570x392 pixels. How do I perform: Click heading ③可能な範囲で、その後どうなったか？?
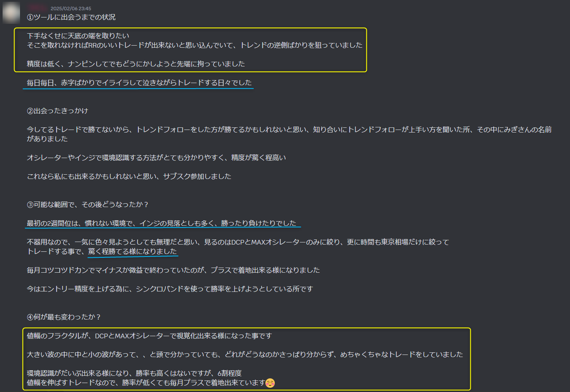coord(88,205)
